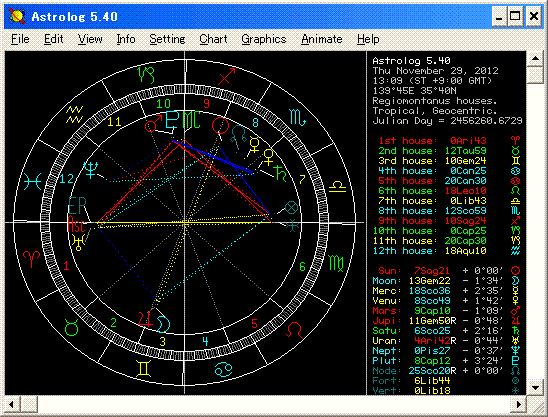Click the green Saturn symbol inside the wheel

coord(281,173)
